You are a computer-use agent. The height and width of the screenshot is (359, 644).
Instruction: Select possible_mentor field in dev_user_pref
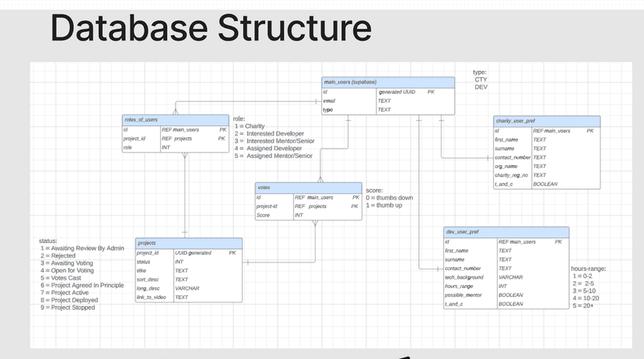[462, 295]
